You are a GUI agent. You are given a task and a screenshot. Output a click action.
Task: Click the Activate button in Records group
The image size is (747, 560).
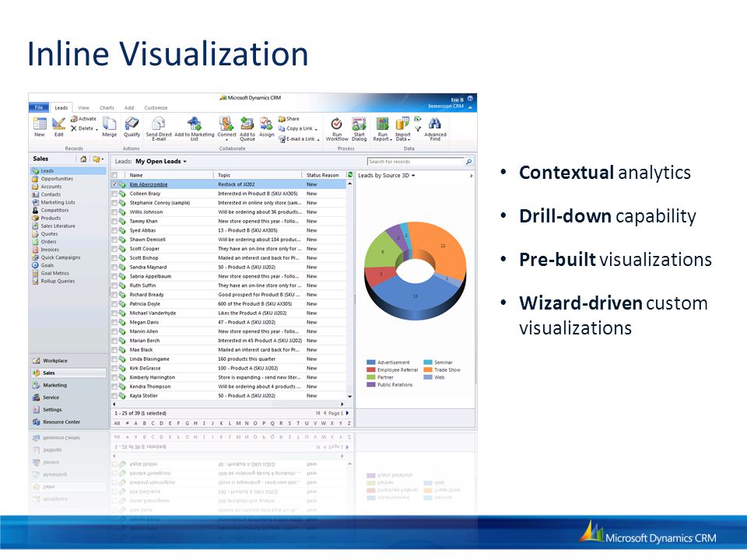pos(84,118)
